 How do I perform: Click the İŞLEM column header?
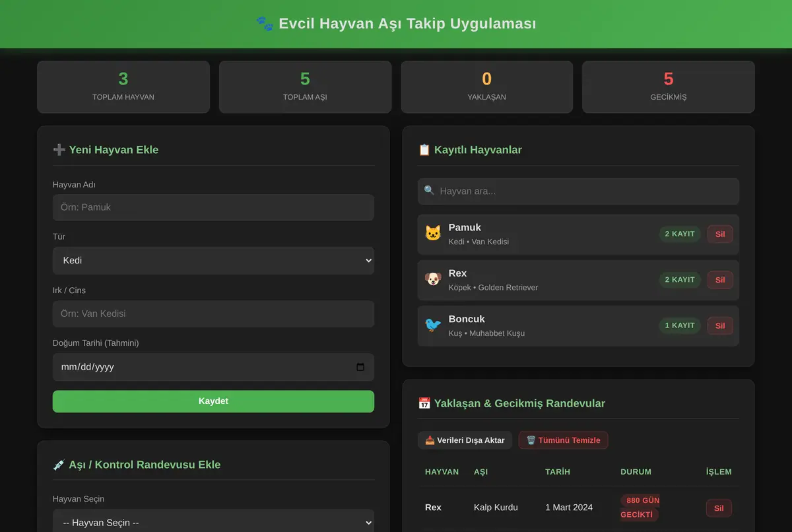(719, 472)
